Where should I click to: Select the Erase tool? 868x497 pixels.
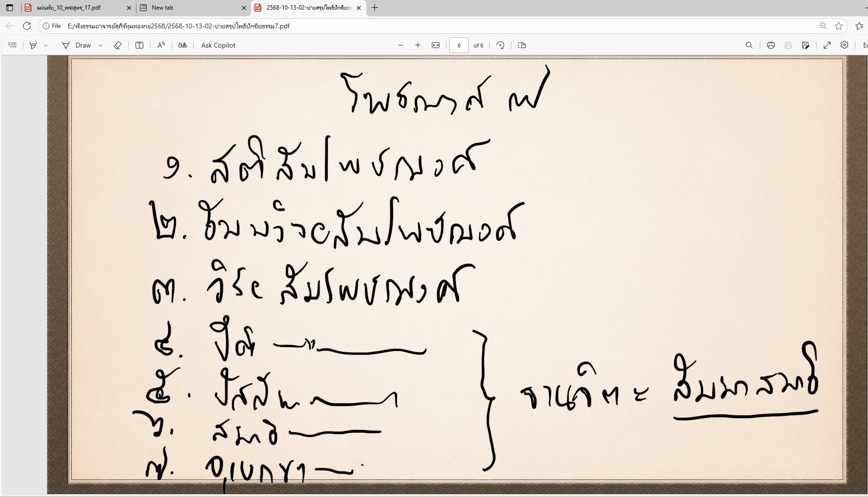tap(118, 45)
